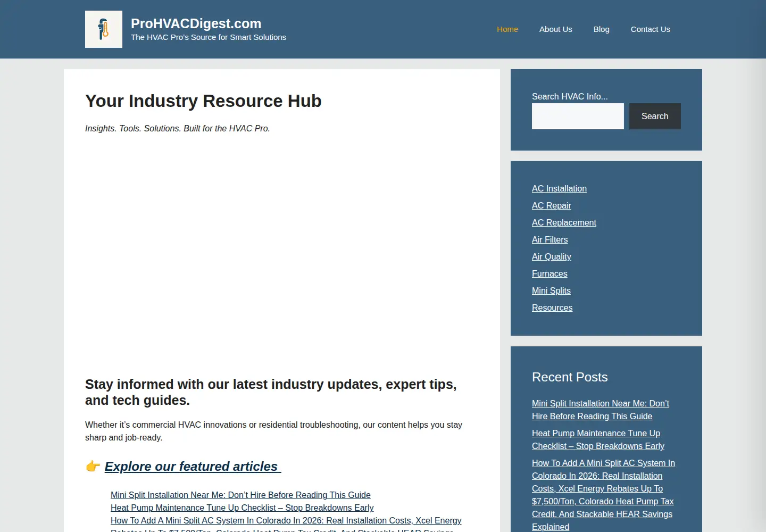Open the ProHVACDigest.com site title link
766x532 pixels.
click(x=196, y=23)
